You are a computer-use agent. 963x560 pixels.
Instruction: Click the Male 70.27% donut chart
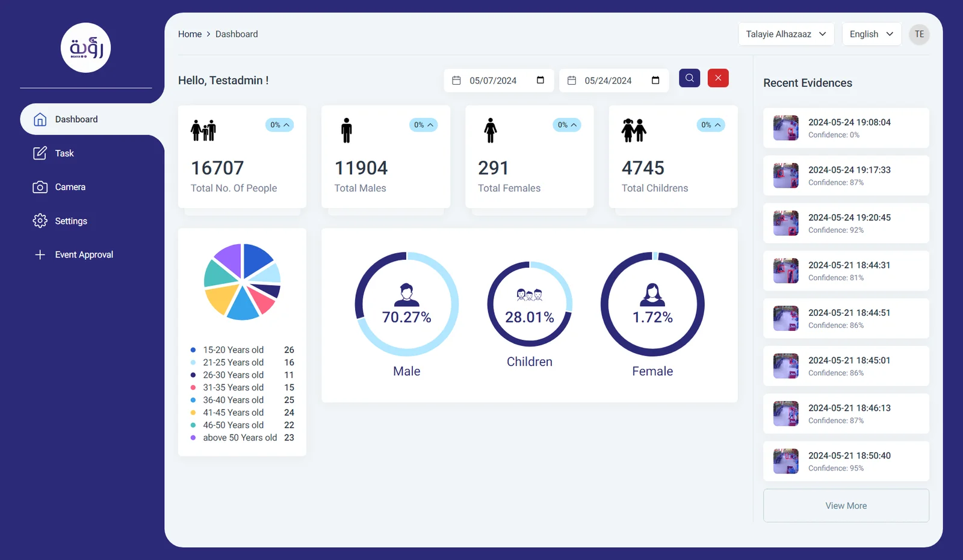[407, 304]
